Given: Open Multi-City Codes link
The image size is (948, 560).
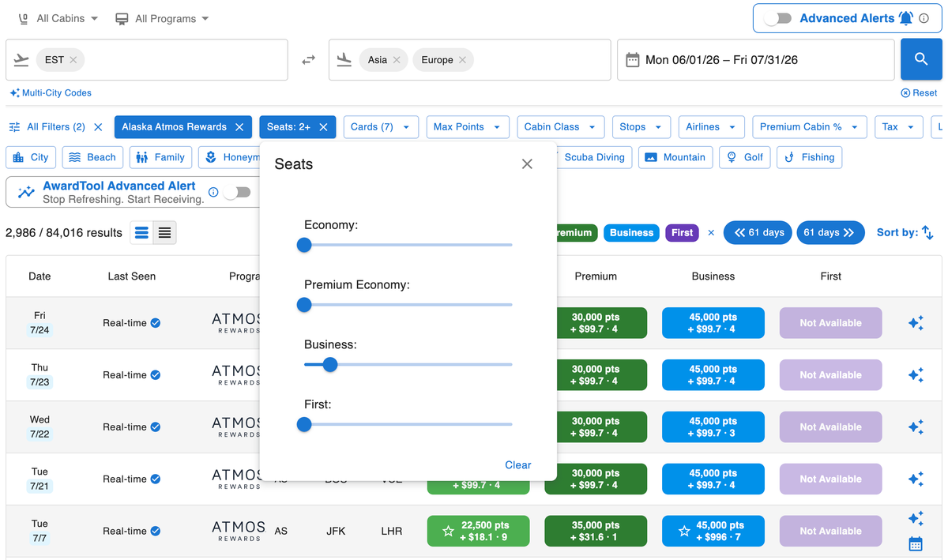Looking at the screenshot, I should coord(50,92).
